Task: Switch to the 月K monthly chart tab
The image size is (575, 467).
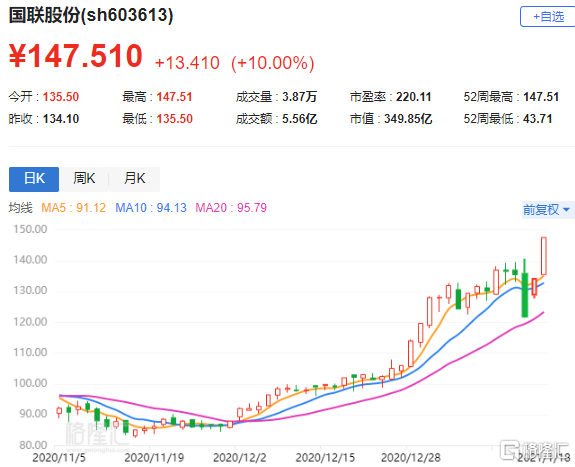Action: coord(134,179)
